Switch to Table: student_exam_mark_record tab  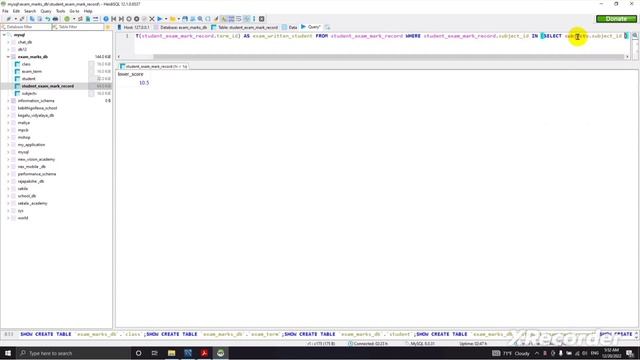coord(244,27)
